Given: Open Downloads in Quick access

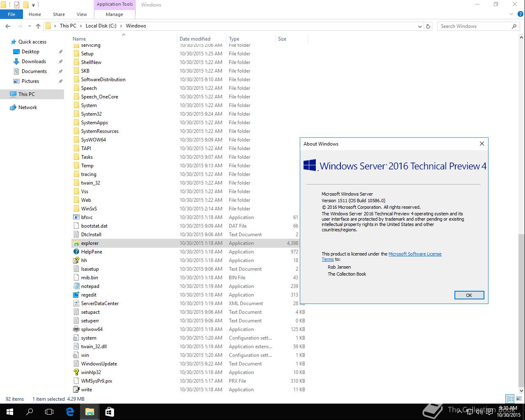Looking at the screenshot, I should click(34, 62).
